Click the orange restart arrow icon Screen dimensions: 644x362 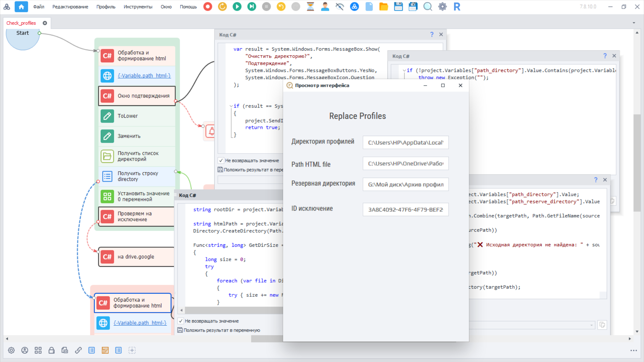pos(222,6)
